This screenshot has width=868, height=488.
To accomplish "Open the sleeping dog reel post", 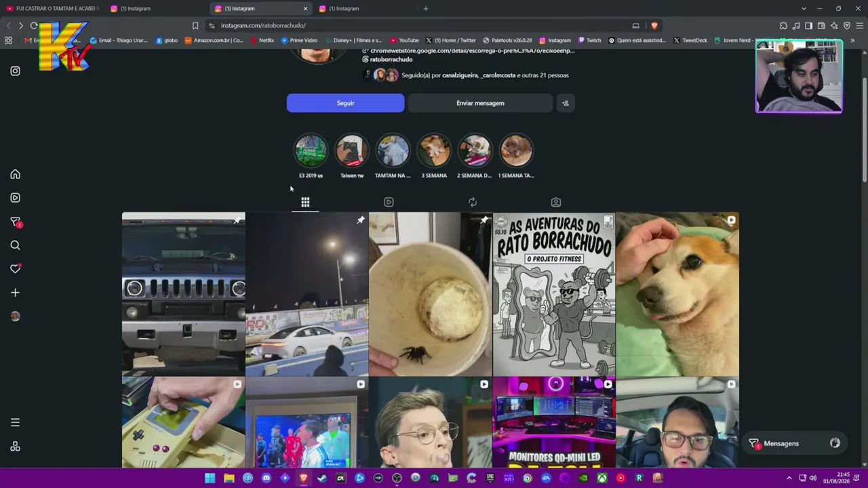I will [677, 294].
